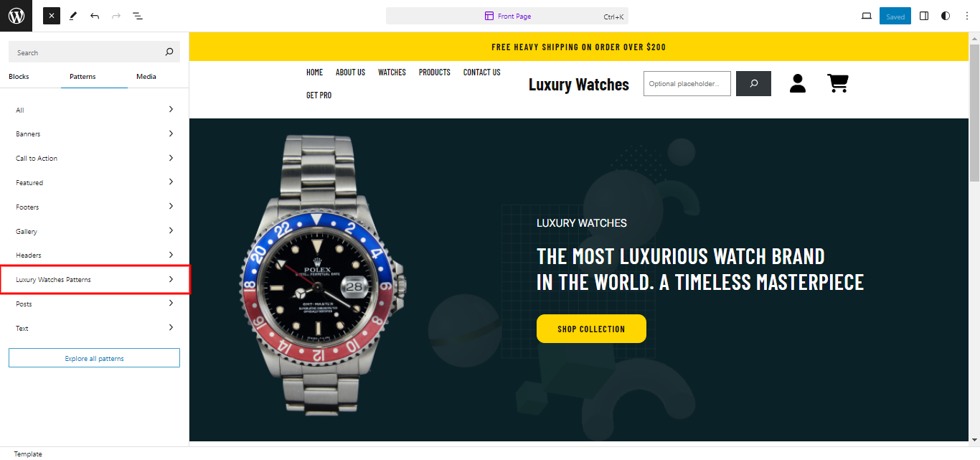Click the search magnifier in inserter
Screen dimensions: 980x460
tap(169, 52)
